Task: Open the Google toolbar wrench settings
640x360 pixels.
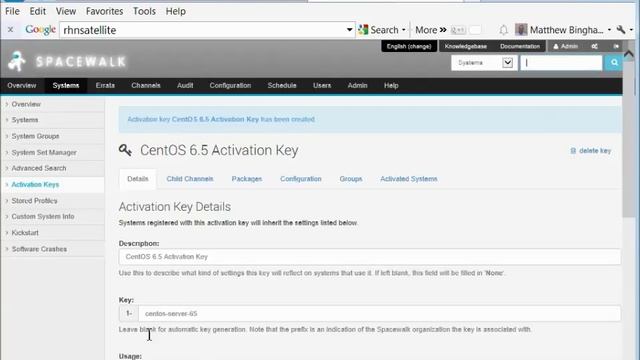Action: (x=621, y=30)
